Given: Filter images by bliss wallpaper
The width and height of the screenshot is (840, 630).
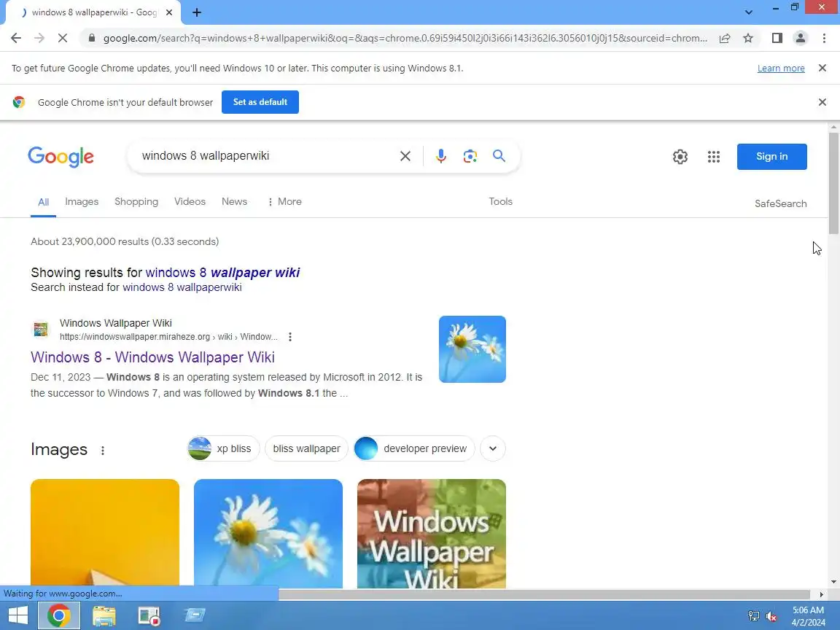Looking at the screenshot, I should click(306, 448).
